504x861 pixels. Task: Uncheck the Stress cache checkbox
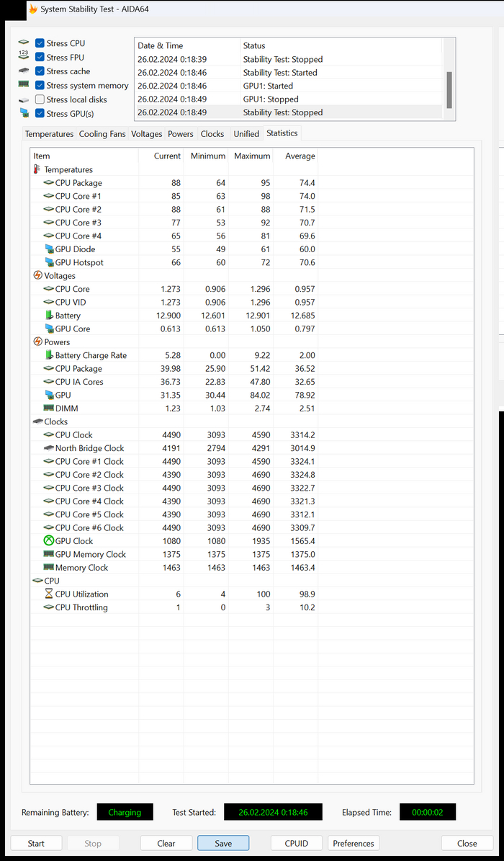click(40, 71)
